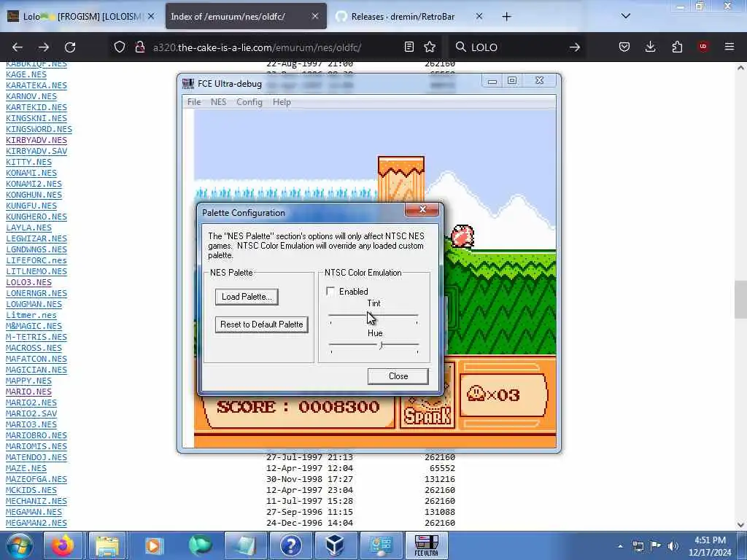Viewport: 747px width, 560px height.
Task: Open the uBlock Origin extension icon
Action: point(703,47)
